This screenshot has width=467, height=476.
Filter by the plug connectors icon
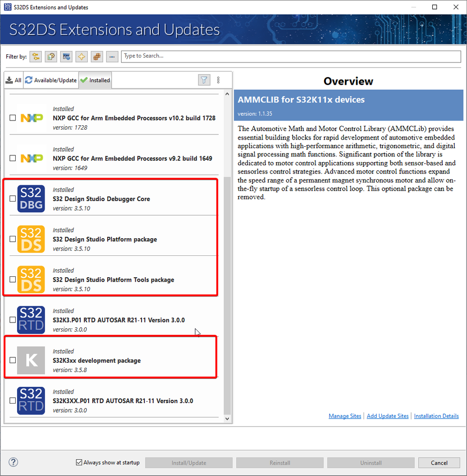tap(36, 57)
